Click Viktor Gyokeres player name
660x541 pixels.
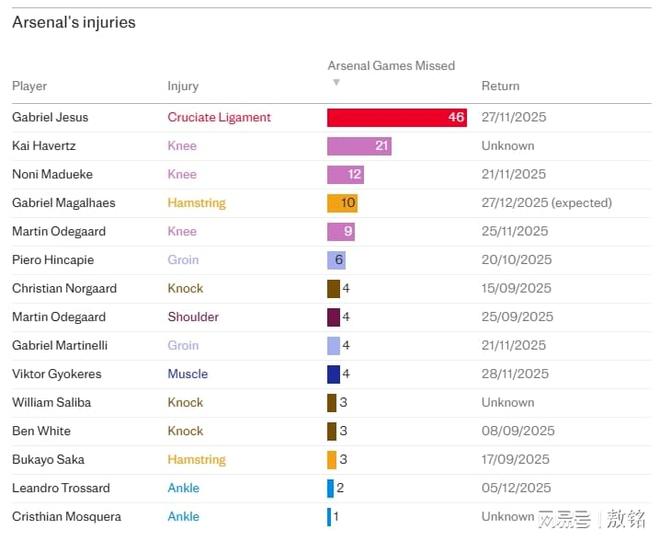pos(57,374)
